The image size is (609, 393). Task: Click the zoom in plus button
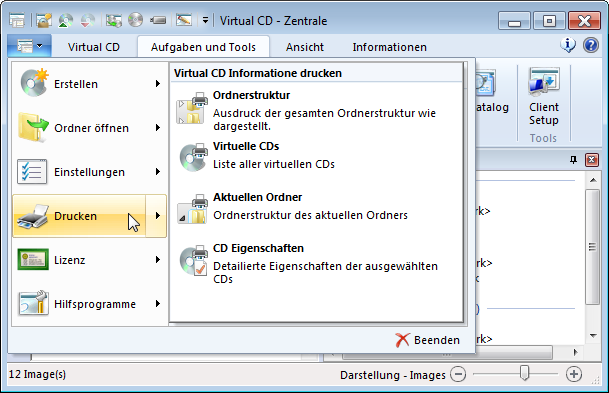pos(574,374)
